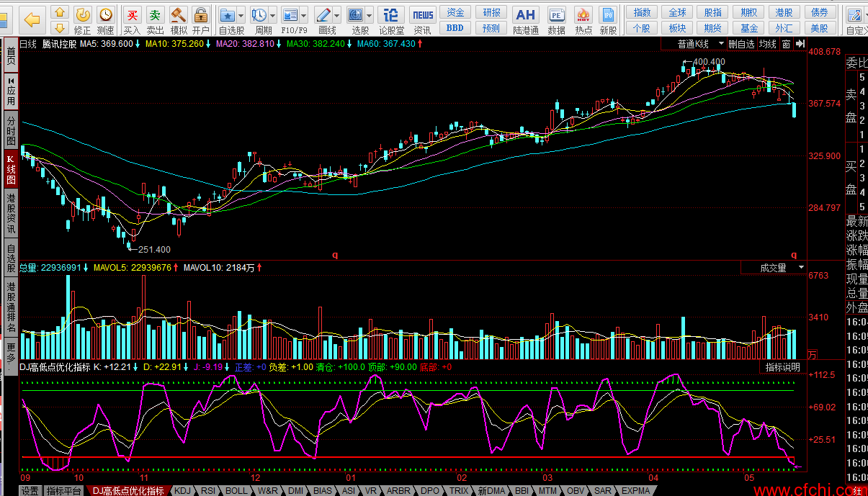
Task: Click the 港股 market button
Action: pyautogui.click(x=784, y=12)
